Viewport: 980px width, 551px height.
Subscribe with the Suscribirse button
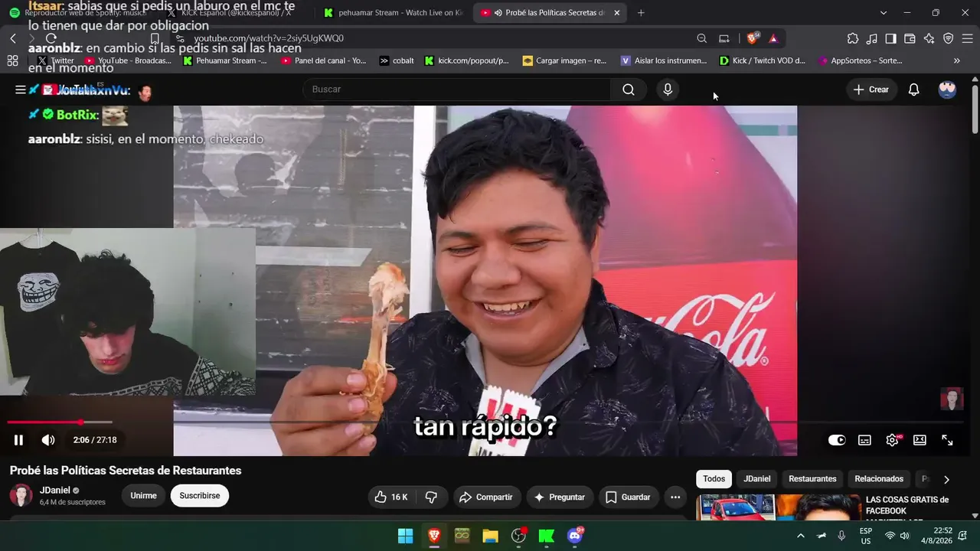200,496
